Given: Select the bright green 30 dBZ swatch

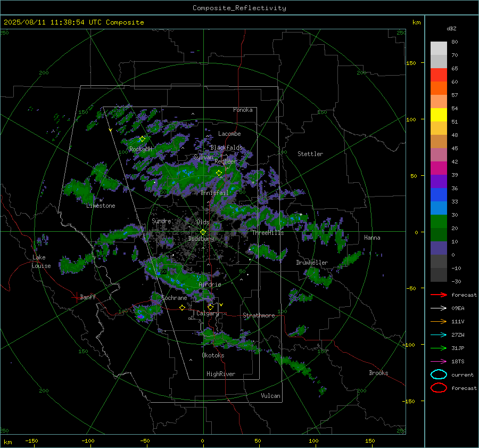Looking at the screenshot, I should click(x=439, y=222).
